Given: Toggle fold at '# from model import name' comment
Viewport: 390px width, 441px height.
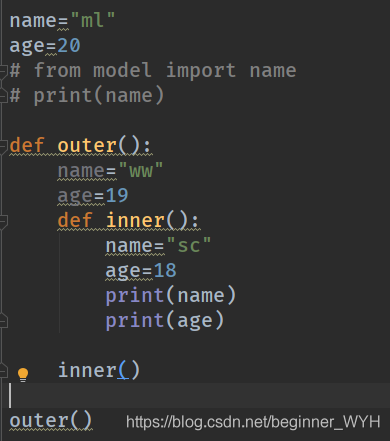Looking at the screenshot, I should 3,71.
